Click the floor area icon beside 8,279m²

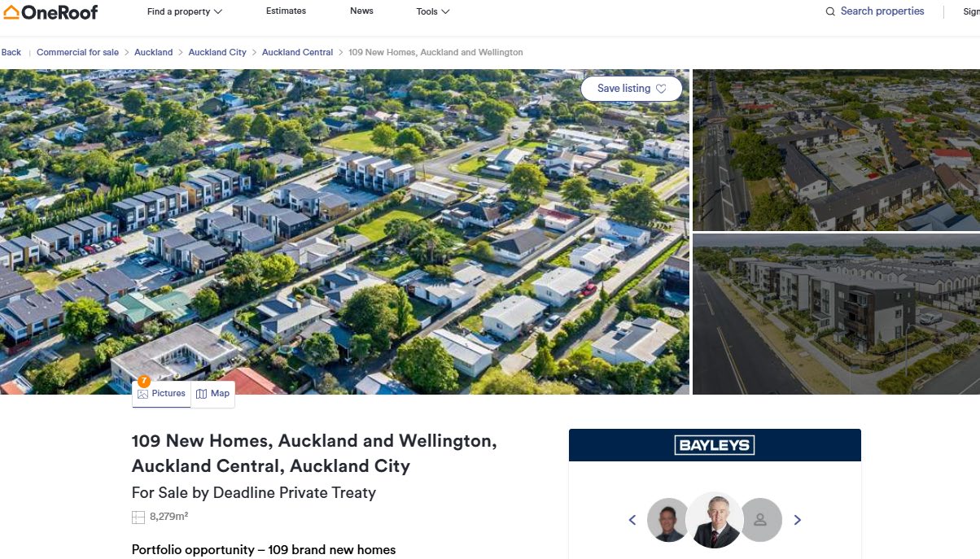tap(138, 517)
